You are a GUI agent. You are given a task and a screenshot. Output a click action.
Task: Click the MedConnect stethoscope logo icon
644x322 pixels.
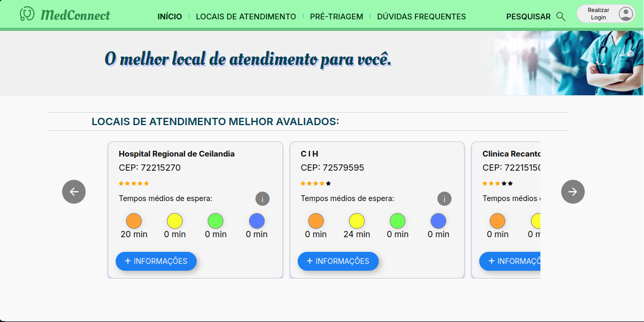tap(27, 14)
